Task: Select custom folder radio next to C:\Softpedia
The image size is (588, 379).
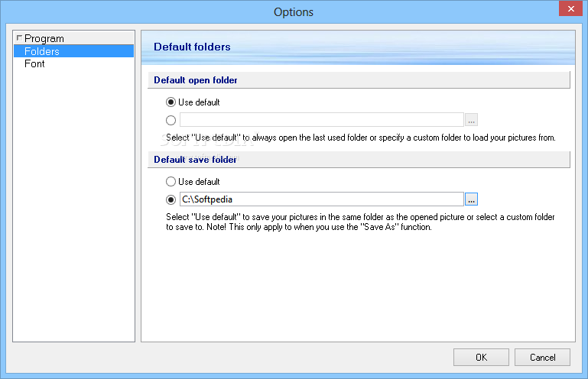Action: point(171,199)
